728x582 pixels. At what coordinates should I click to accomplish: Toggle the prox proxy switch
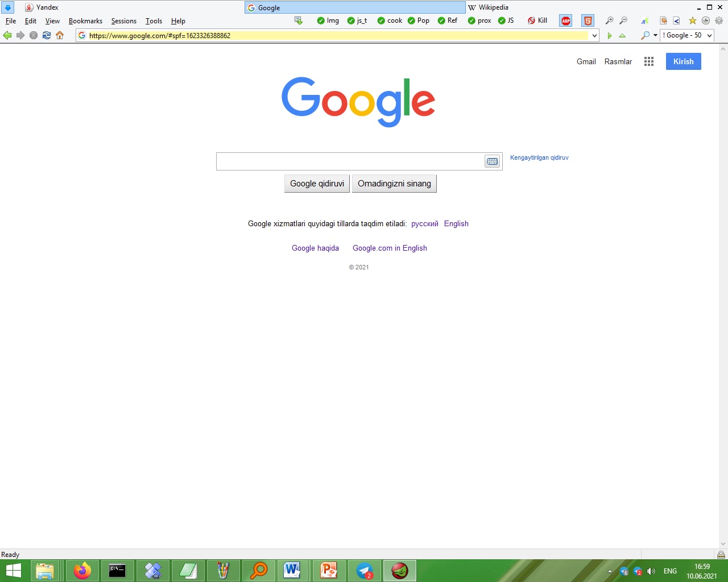click(479, 20)
